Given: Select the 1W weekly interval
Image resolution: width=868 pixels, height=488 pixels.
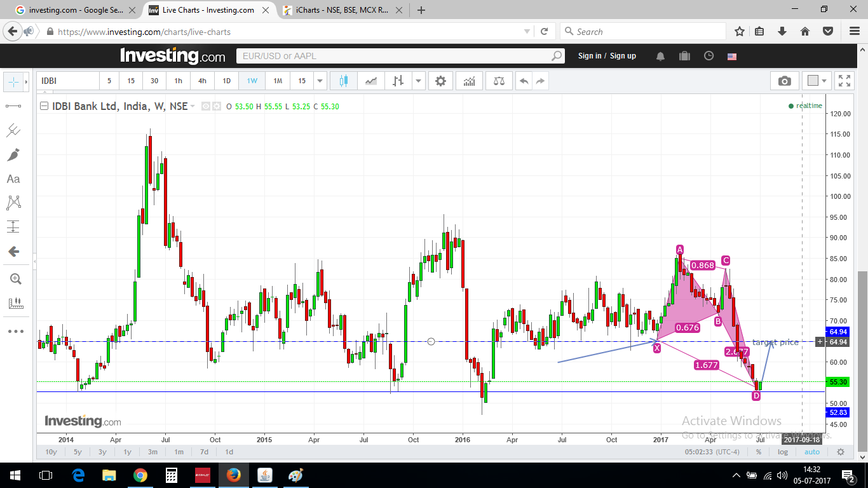Looking at the screenshot, I should [x=252, y=81].
